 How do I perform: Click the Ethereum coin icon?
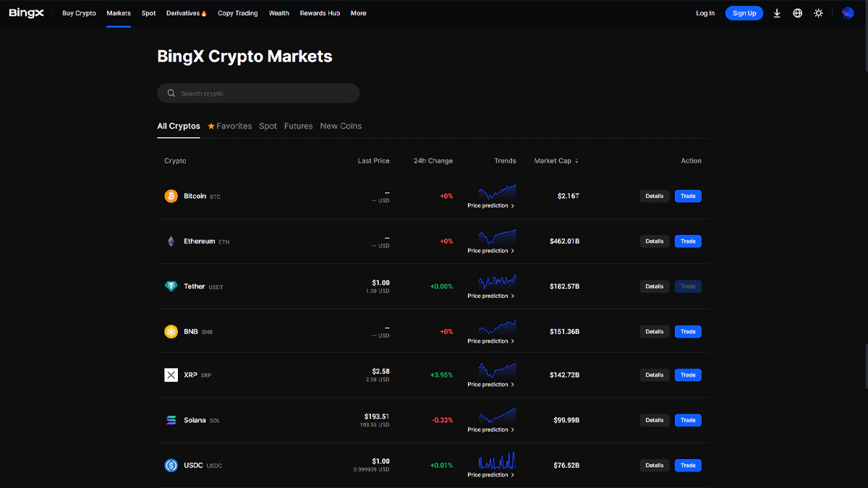point(171,241)
